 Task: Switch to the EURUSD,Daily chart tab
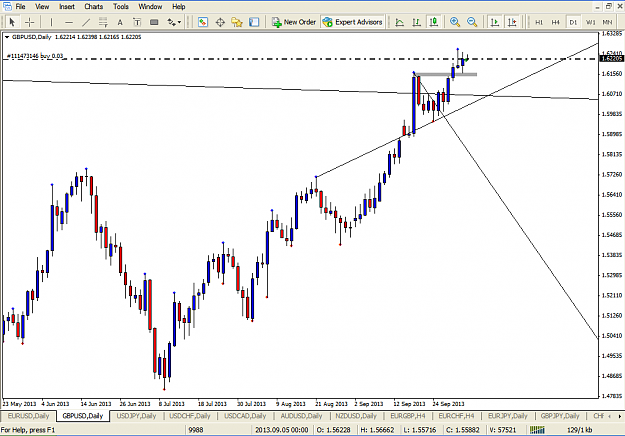(28, 416)
